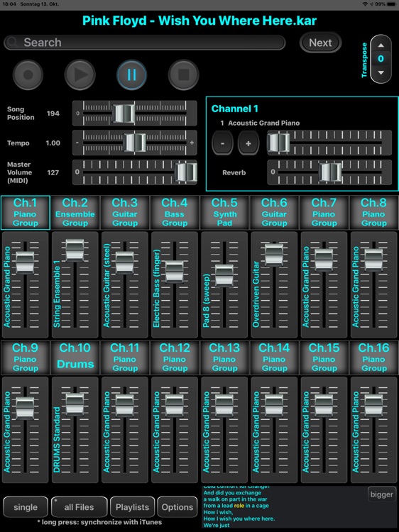The image size is (399, 532).
Task: Click the Master Volume slider
Action: [134, 172]
